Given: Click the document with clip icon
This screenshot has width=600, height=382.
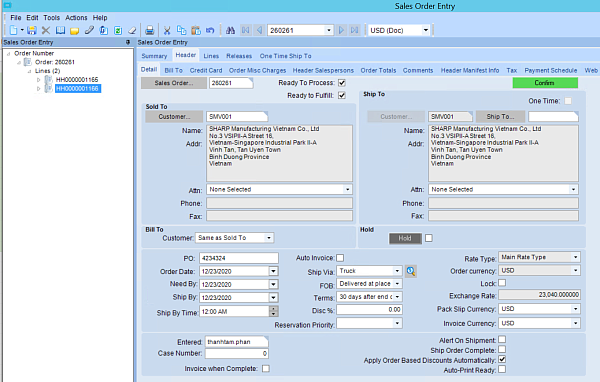Looking at the screenshot, I should click(x=104, y=30).
